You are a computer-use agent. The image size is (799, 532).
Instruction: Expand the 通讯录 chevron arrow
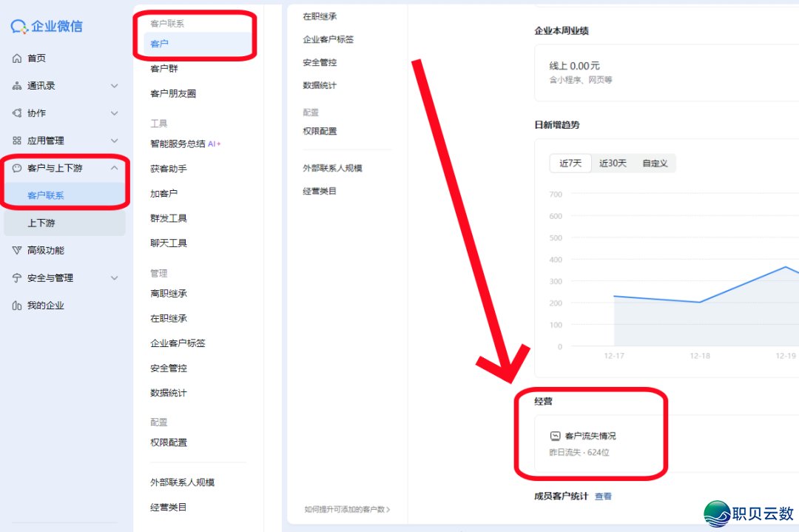click(114, 86)
